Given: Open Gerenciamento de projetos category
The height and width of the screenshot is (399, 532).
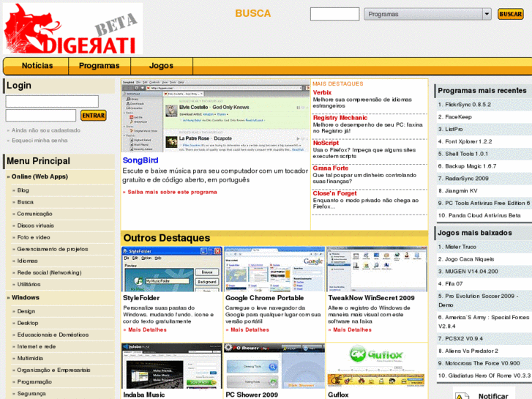Looking at the screenshot, I should point(53,249).
